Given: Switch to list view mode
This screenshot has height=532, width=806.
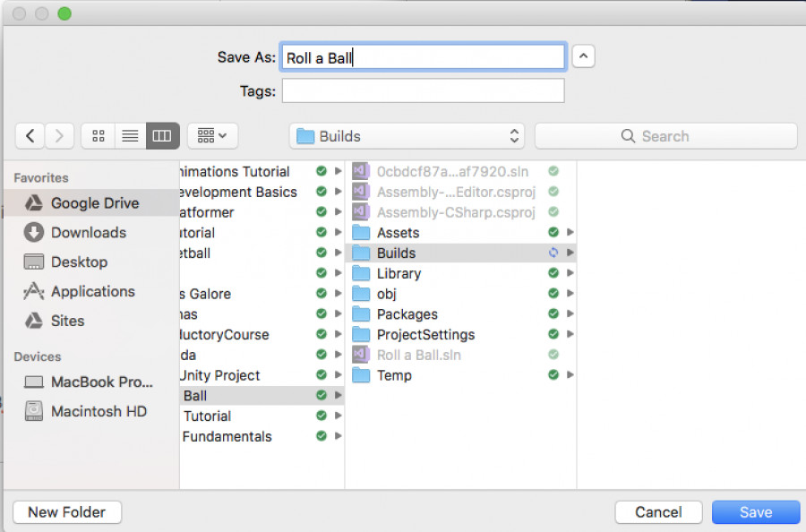Looking at the screenshot, I should pyautogui.click(x=130, y=136).
